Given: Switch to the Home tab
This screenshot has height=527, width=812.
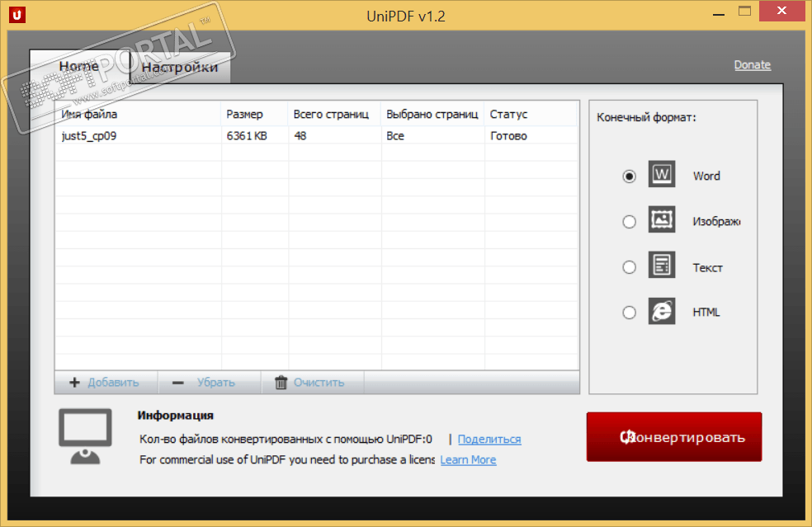Looking at the screenshot, I should [79, 66].
